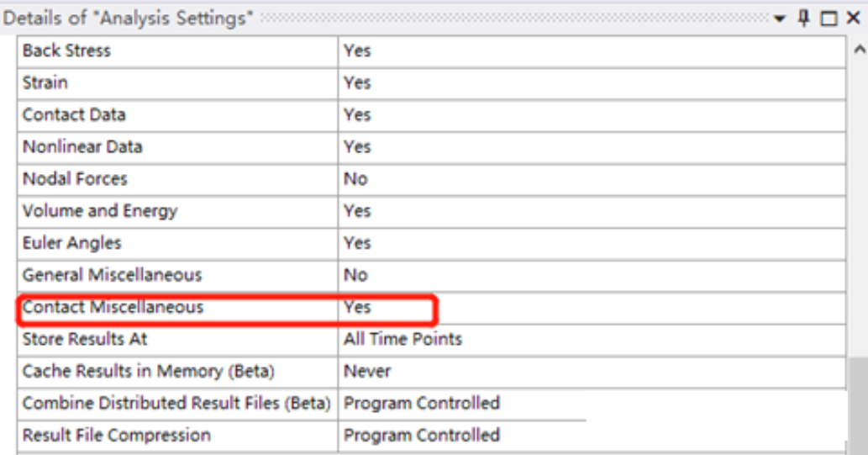
Task: Click the scrollbar up arrow
Action: click(859, 50)
